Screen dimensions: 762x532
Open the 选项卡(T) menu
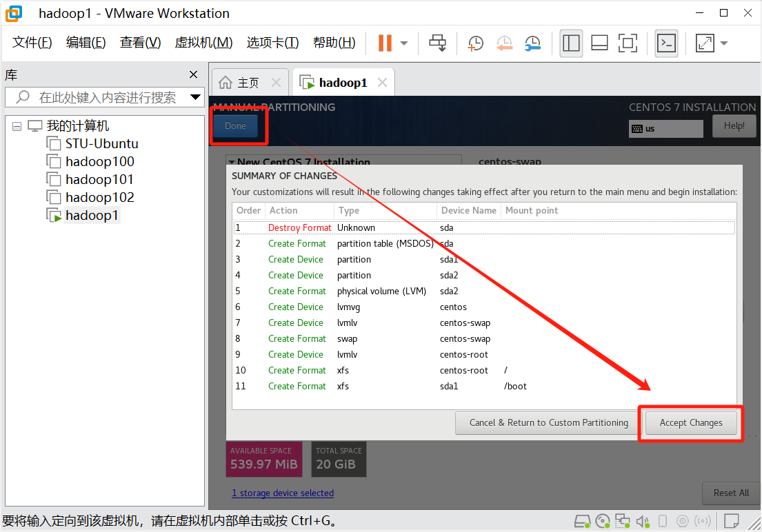[x=272, y=42]
